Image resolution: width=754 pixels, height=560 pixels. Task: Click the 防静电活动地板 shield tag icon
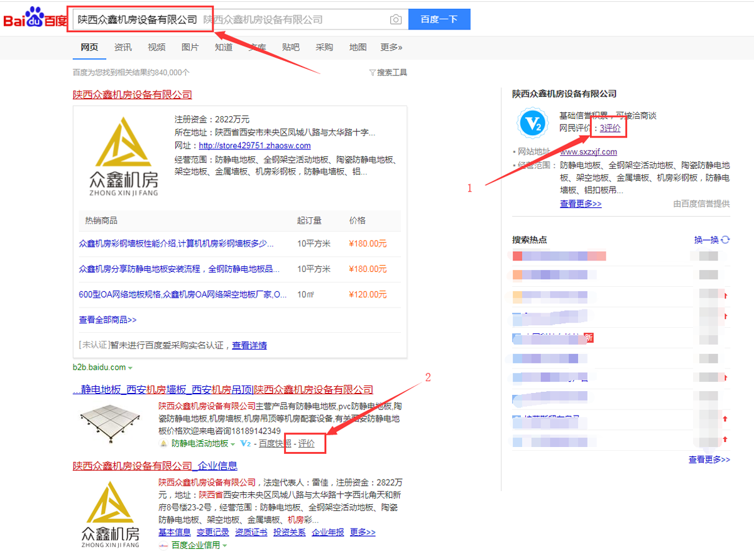pos(162,443)
